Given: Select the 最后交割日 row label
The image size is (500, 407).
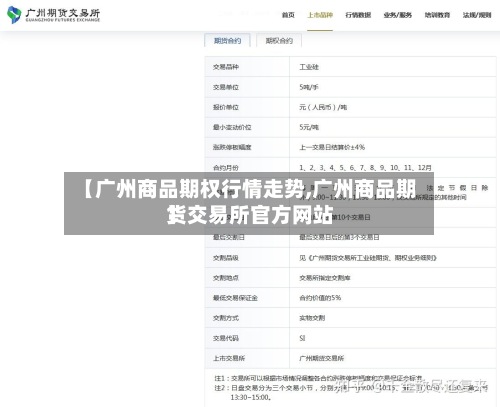Looking at the screenshot, I should coord(229,237).
